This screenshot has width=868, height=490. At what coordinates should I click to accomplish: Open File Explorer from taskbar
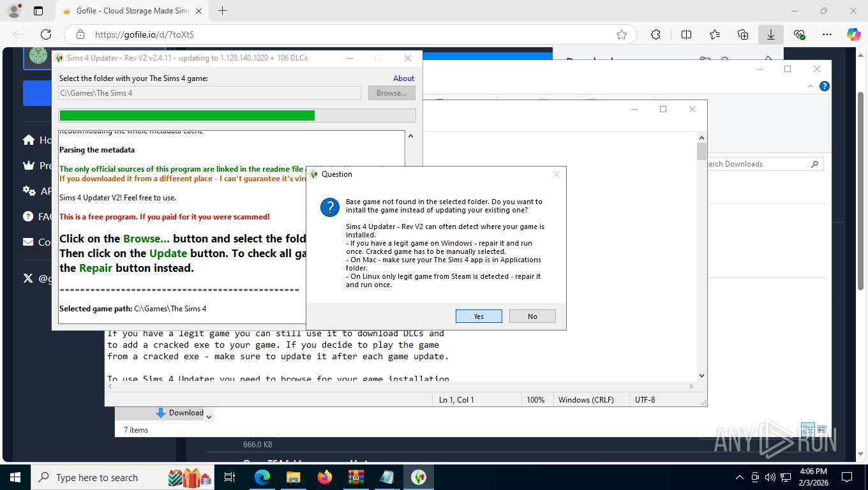pos(294,477)
